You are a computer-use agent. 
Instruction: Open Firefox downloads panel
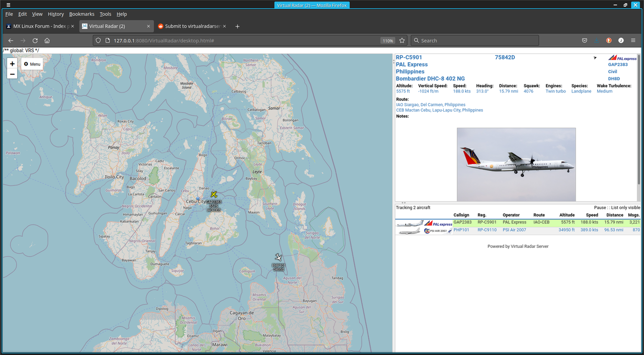tap(597, 41)
